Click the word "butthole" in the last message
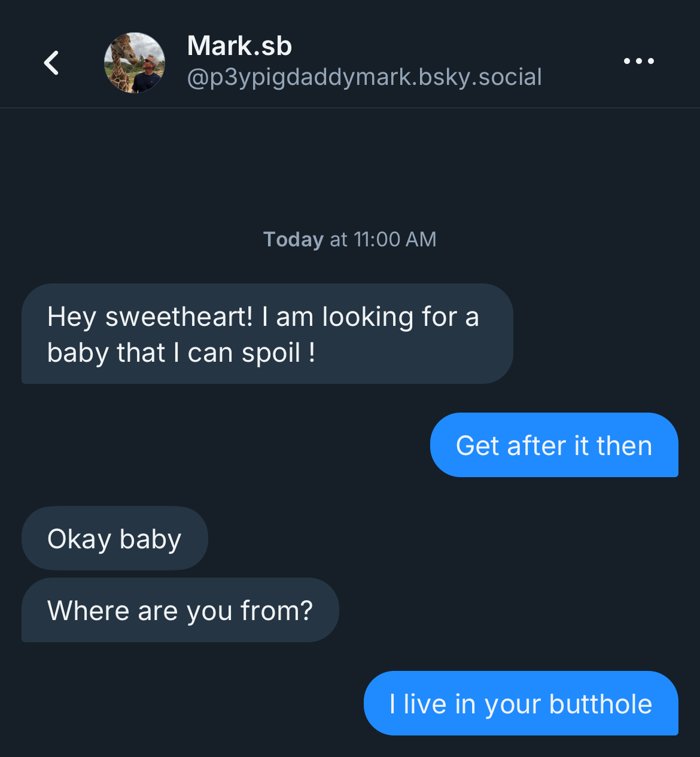Screen dimensions: 700x757 (x=600, y=704)
